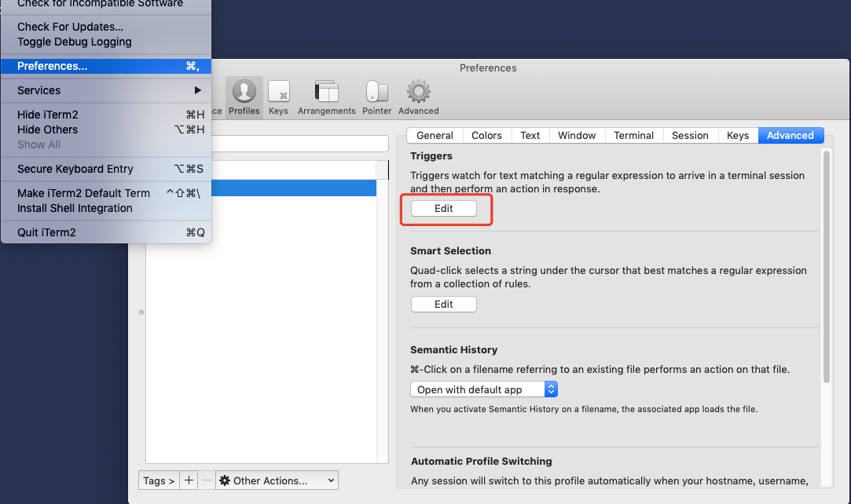Open Other Actions gear menu
Viewport: 851px width, 504px height.
pyautogui.click(x=277, y=480)
